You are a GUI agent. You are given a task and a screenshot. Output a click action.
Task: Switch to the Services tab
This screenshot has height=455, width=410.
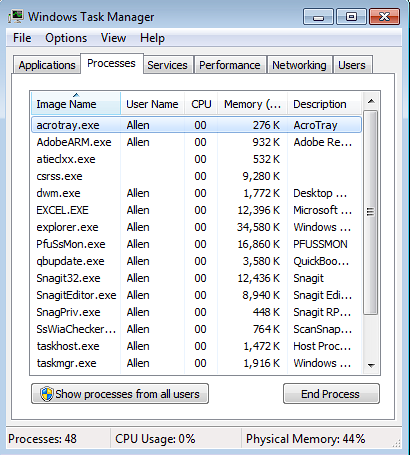click(167, 65)
